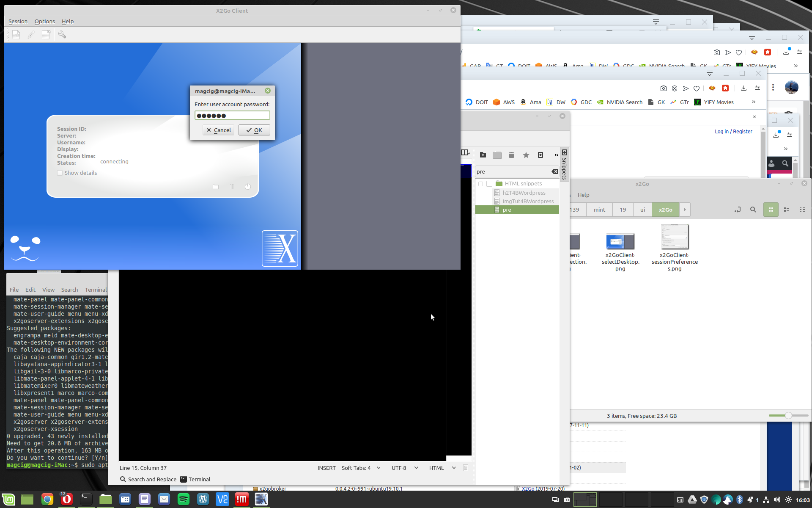Click the trash delete icon in Snippets toolbar
Screen dimensions: 812x508
click(x=511, y=155)
